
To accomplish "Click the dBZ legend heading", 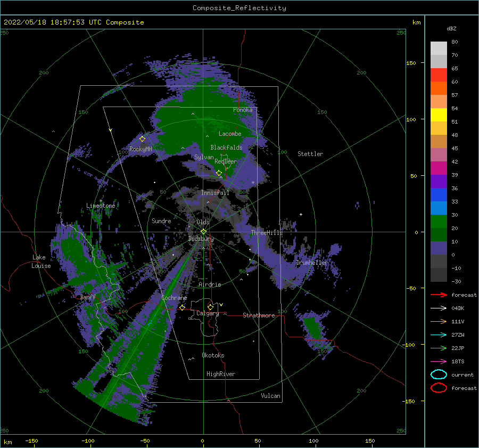I will [x=451, y=28].
